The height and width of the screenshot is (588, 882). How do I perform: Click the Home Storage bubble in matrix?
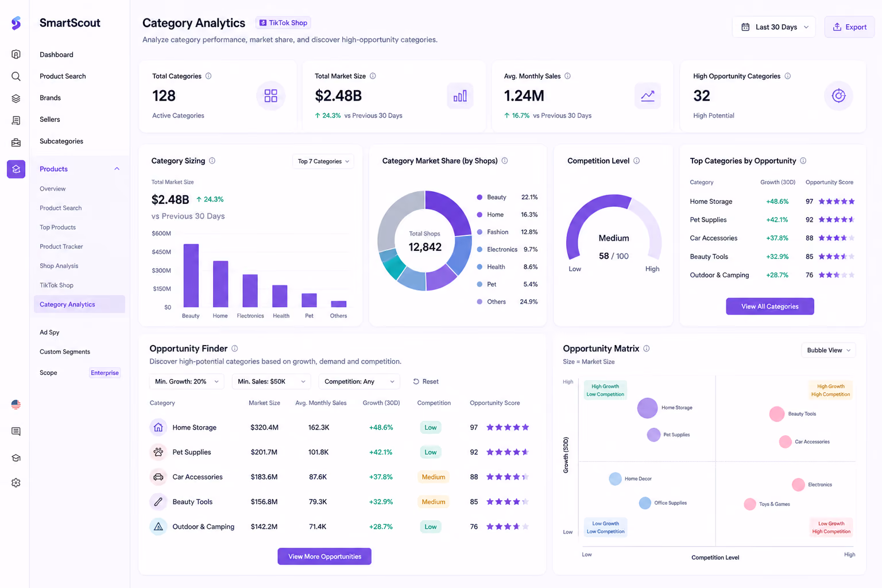647,408
